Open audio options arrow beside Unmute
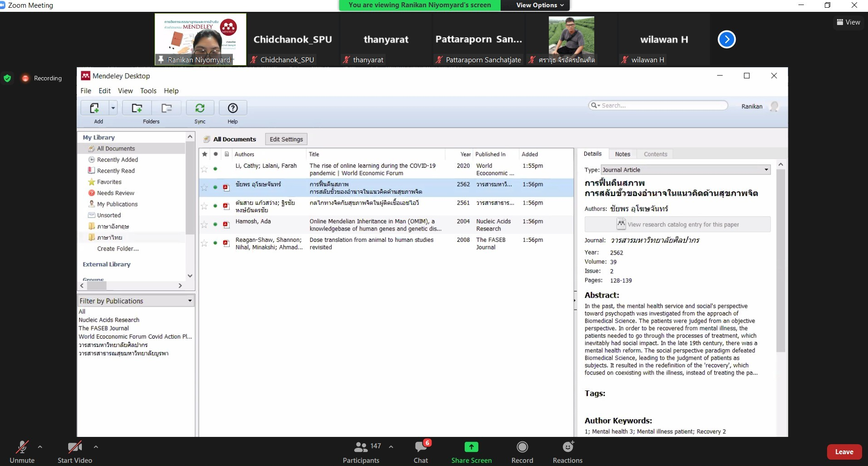Viewport: 868px width, 466px height. point(40,447)
